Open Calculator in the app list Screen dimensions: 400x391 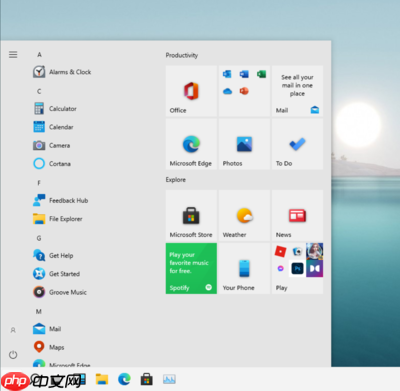click(x=55, y=109)
